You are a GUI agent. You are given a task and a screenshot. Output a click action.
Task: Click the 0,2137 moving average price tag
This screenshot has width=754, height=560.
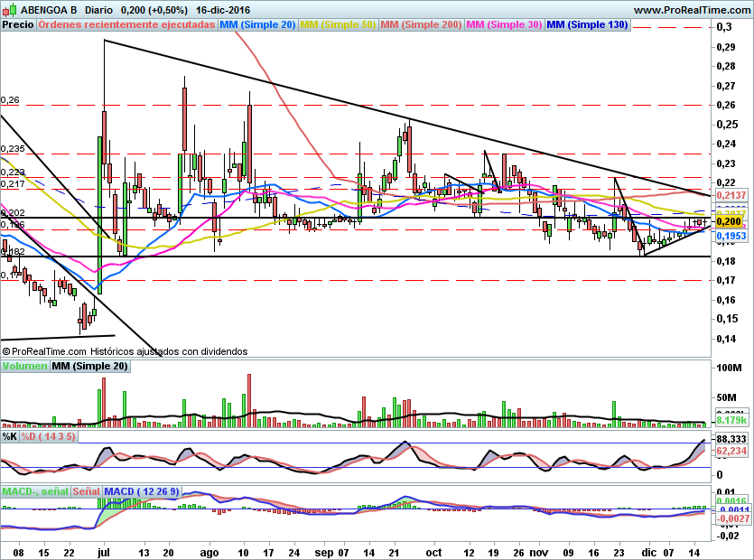click(x=731, y=195)
